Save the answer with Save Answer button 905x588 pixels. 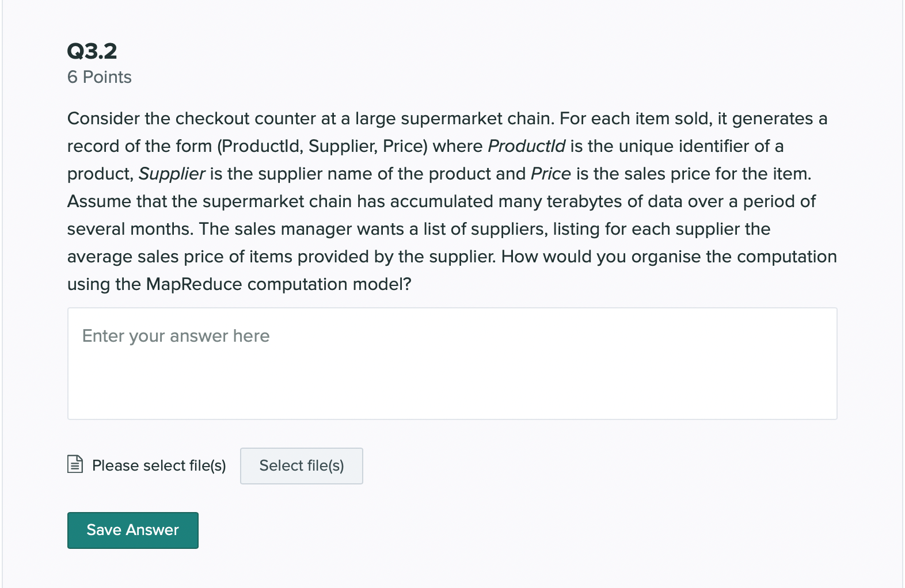pos(132,530)
